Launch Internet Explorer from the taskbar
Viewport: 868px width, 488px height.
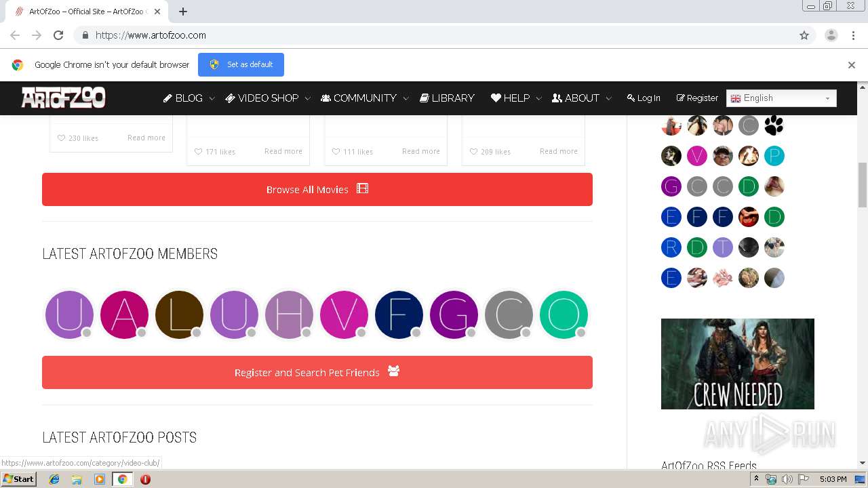[54, 479]
